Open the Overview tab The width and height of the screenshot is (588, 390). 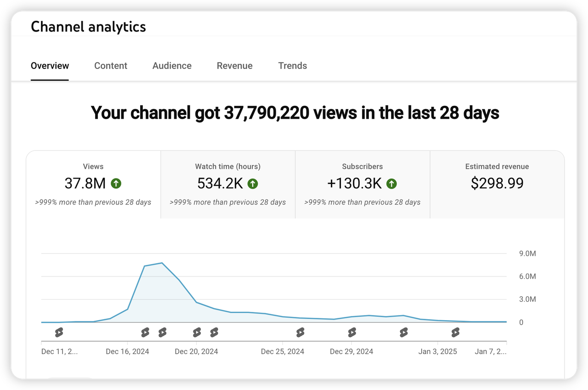click(x=50, y=66)
